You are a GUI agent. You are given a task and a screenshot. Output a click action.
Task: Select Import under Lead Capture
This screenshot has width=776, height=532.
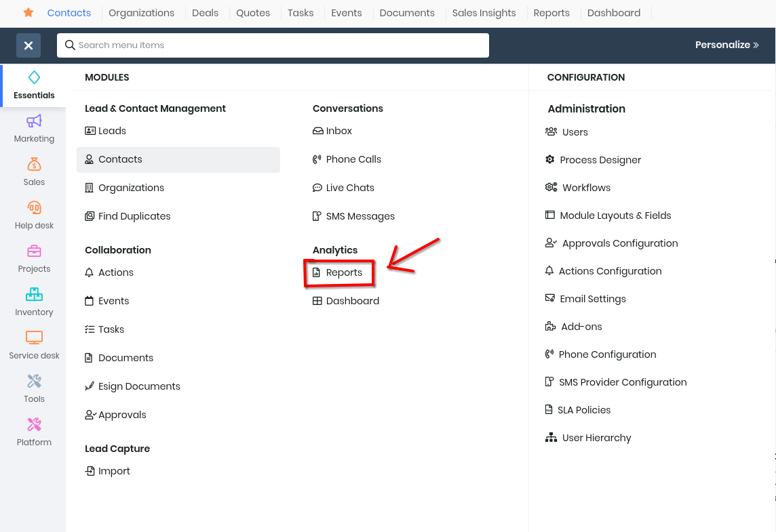tap(114, 471)
